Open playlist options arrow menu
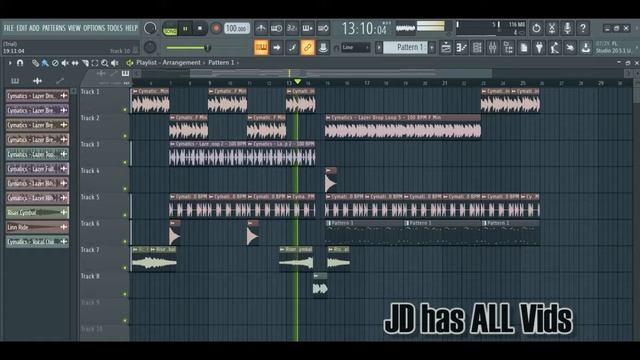 pyautogui.click(x=10, y=63)
